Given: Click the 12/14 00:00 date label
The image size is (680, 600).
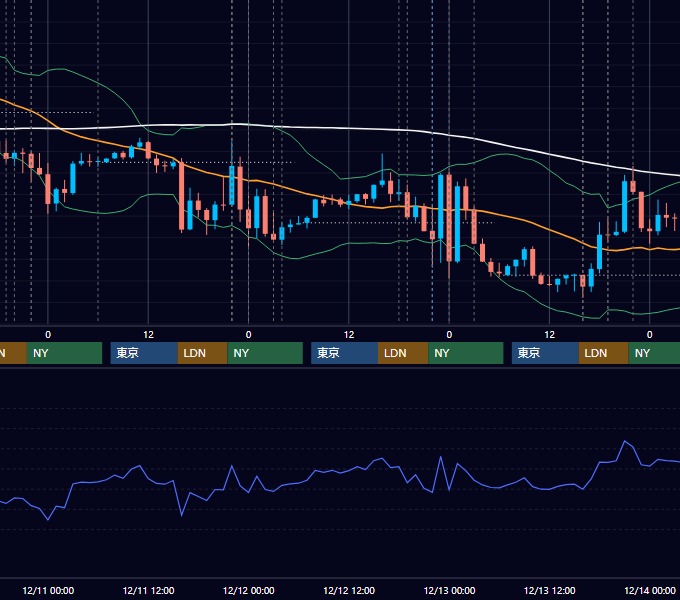Looking at the screenshot, I should tap(650, 590).
